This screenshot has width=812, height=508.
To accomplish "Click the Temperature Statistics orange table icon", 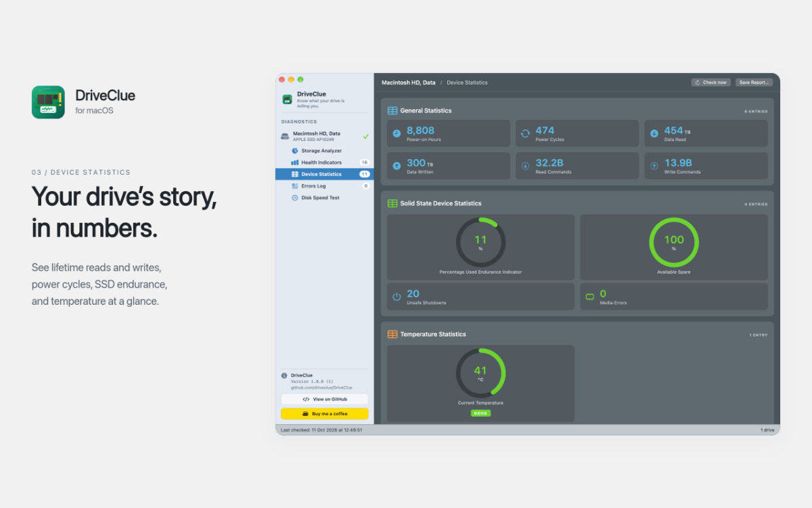I will point(392,334).
